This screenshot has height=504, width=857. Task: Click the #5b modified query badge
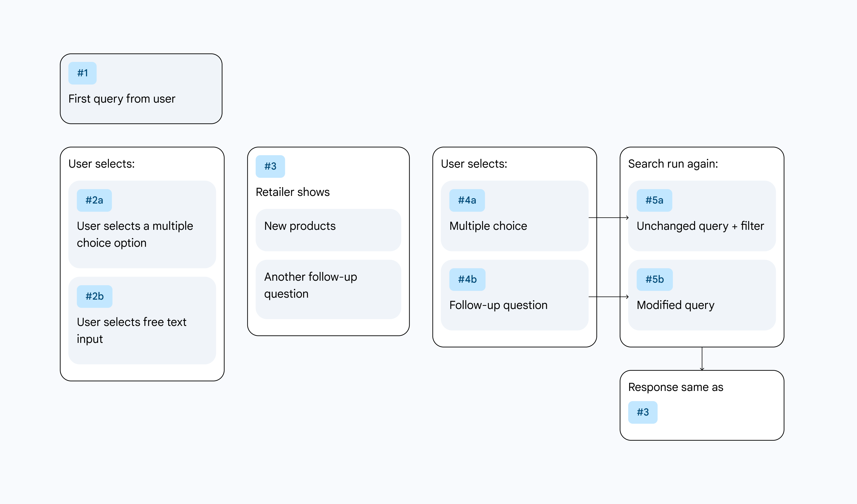[x=655, y=278]
